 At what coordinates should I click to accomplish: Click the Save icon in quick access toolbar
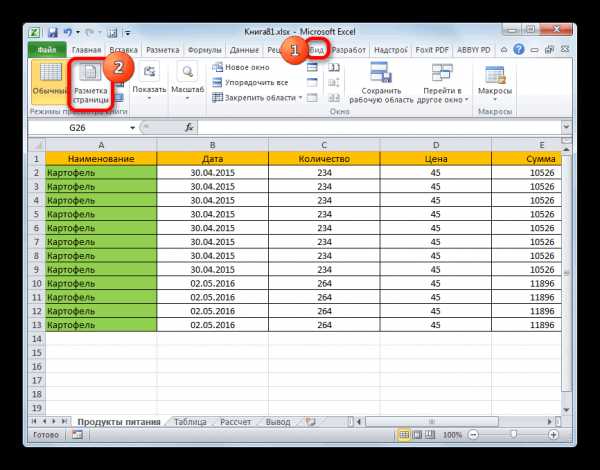click(53, 33)
